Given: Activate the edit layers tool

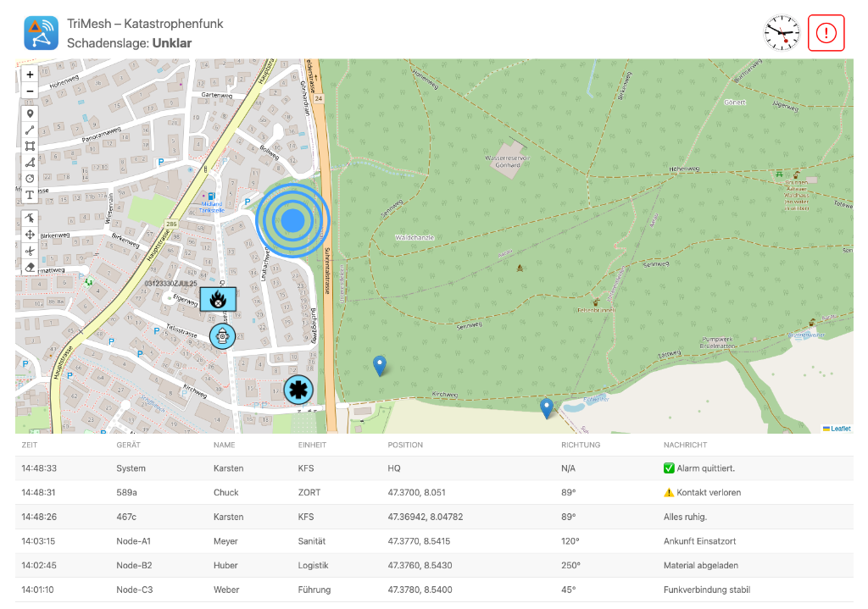Looking at the screenshot, I should coord(30,218).
